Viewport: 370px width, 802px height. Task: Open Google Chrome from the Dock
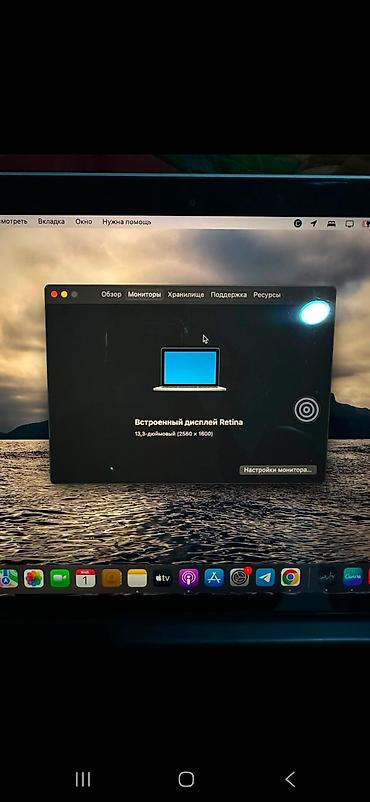tap(290, 577)
